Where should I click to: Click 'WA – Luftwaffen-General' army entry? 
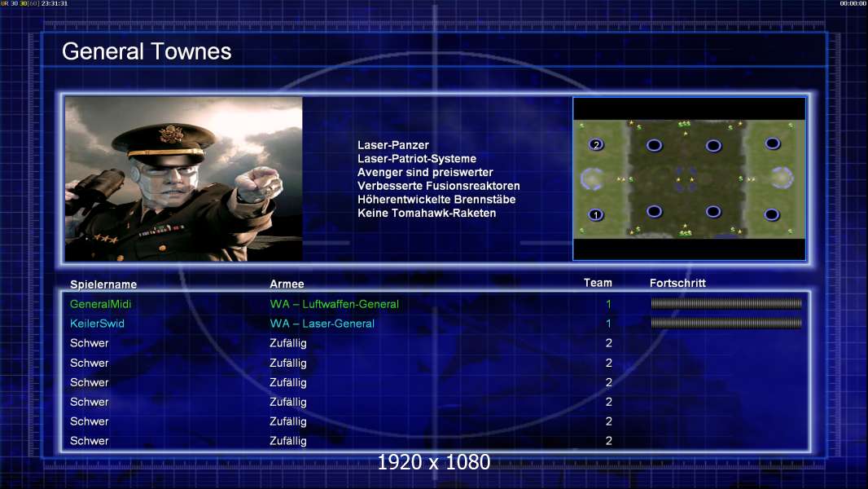(x=335, y=304)
